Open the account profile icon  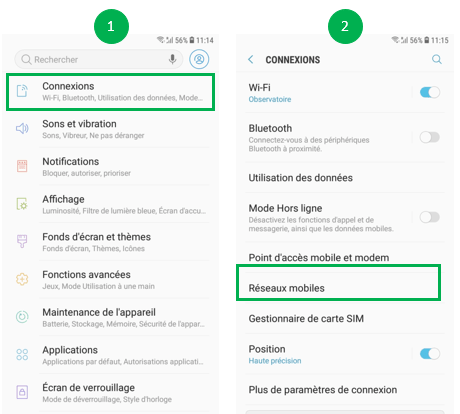(x=199, y=59)
